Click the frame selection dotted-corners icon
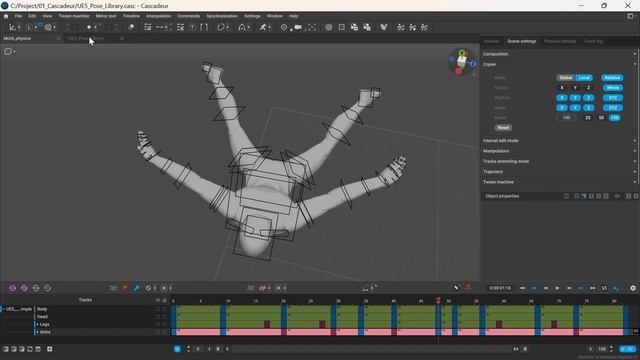The width and height of the screenshot is (640, 360). [312, 27]
